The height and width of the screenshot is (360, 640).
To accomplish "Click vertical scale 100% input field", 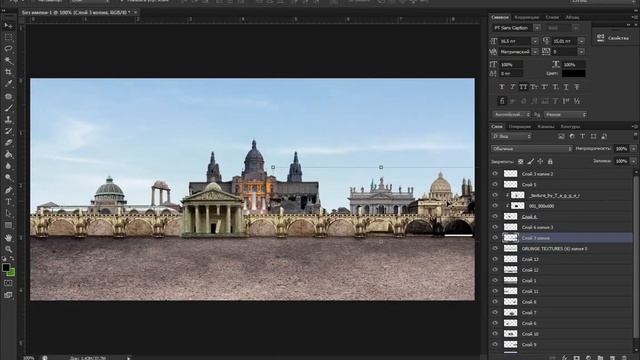I will pyautogui.click(x=511, y=64).
